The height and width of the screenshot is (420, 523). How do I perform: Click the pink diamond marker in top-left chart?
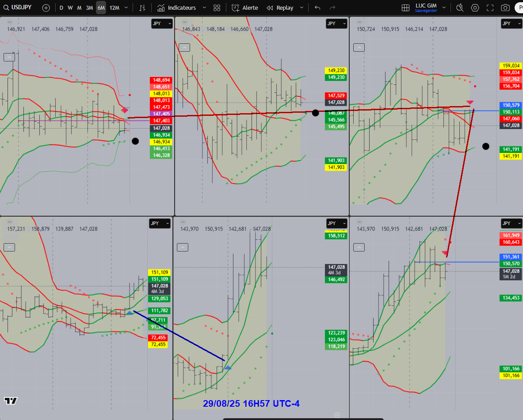124,110
